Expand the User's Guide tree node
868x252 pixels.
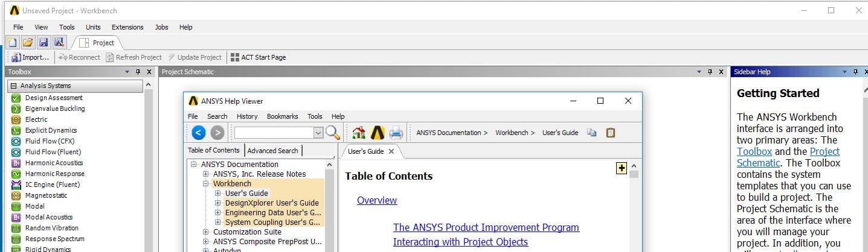click(218, 194)
